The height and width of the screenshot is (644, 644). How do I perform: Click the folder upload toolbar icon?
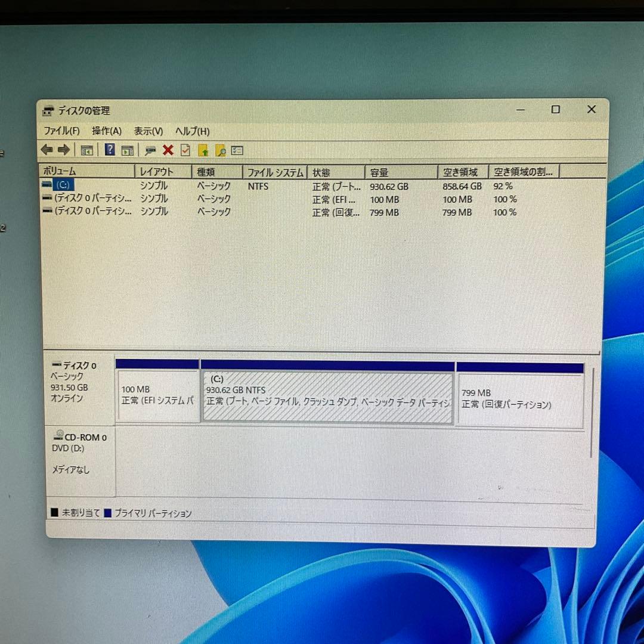coord(204,150)
